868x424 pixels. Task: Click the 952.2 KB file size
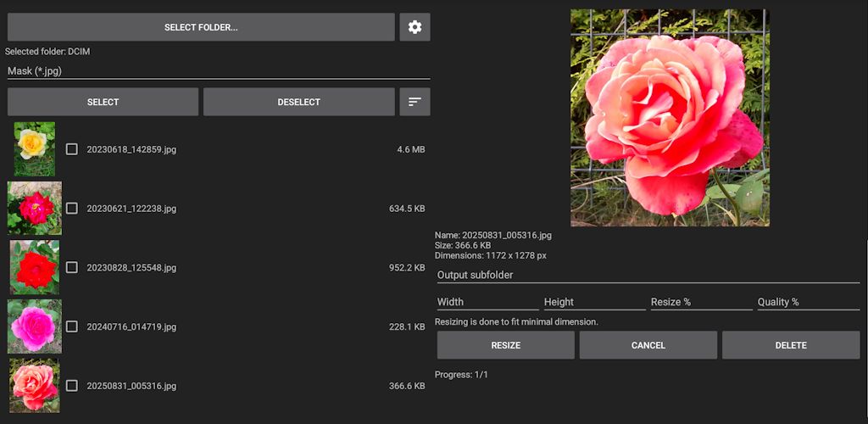(407, 268)
